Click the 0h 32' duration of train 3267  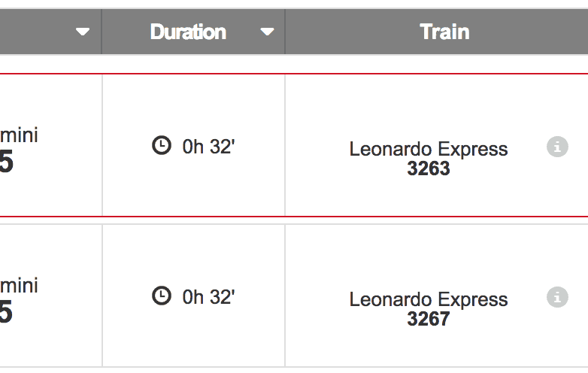tap(209, 297)
